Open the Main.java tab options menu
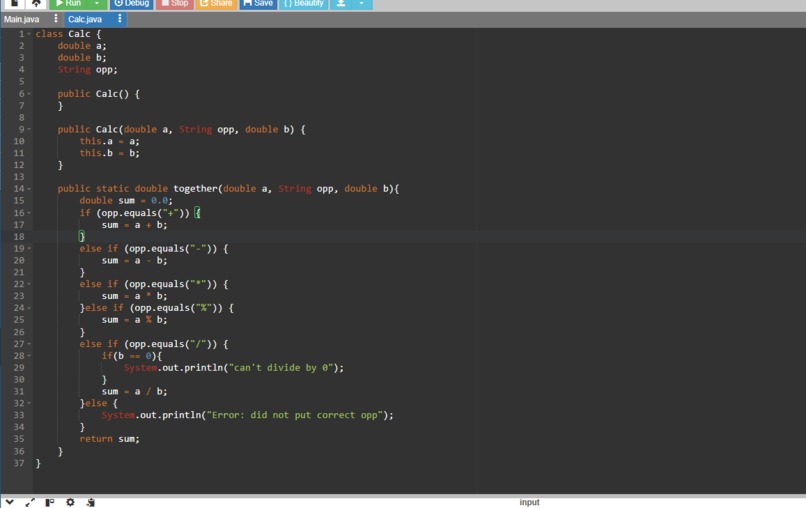Screen dimensions: 806x508 [x=56, y=19]
